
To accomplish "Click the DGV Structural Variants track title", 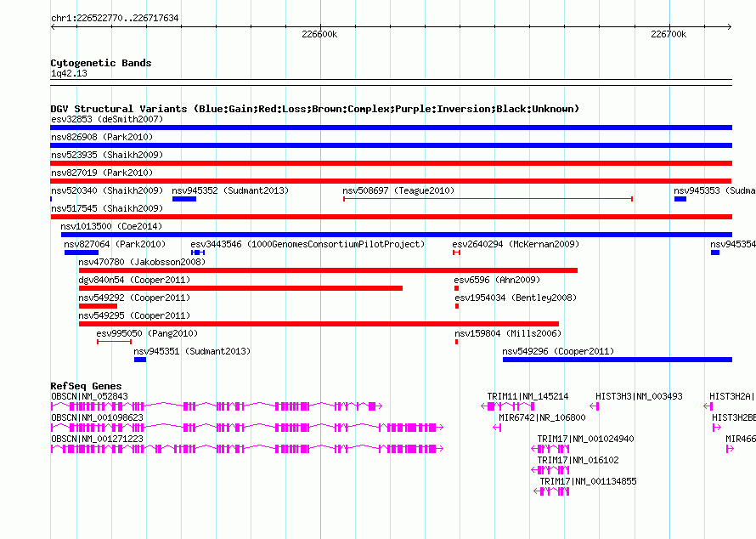I will [x=314, y=109].
